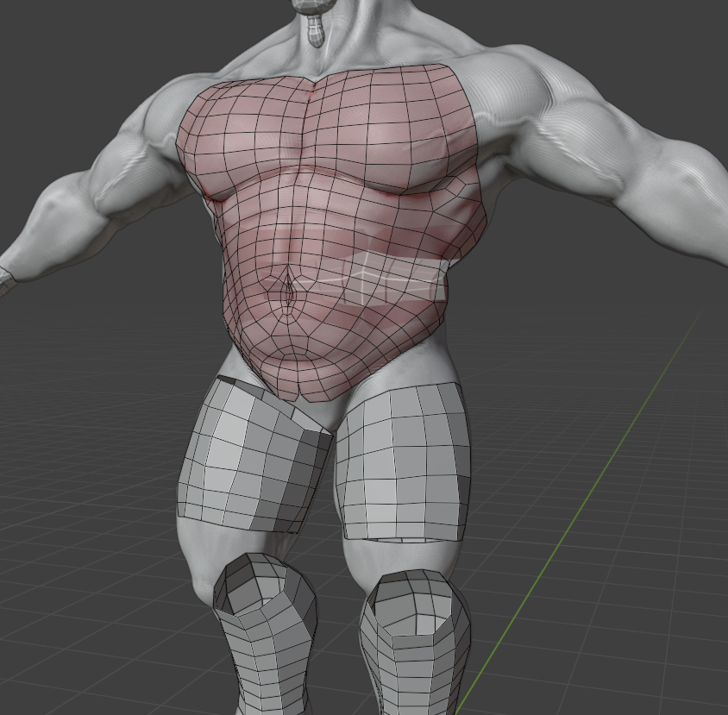Select the thigh mesh on the screen's right

(x=401, y=461)
